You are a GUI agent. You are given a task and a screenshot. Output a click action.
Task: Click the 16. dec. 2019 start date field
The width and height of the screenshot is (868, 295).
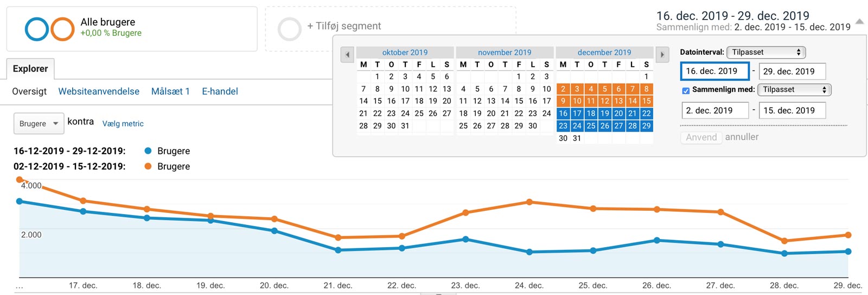(715, 71)
